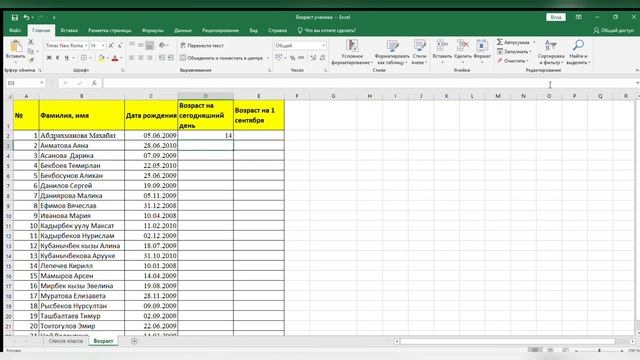Click the Cut scissors icon
640x360 pixels.
tap(31, 42)
